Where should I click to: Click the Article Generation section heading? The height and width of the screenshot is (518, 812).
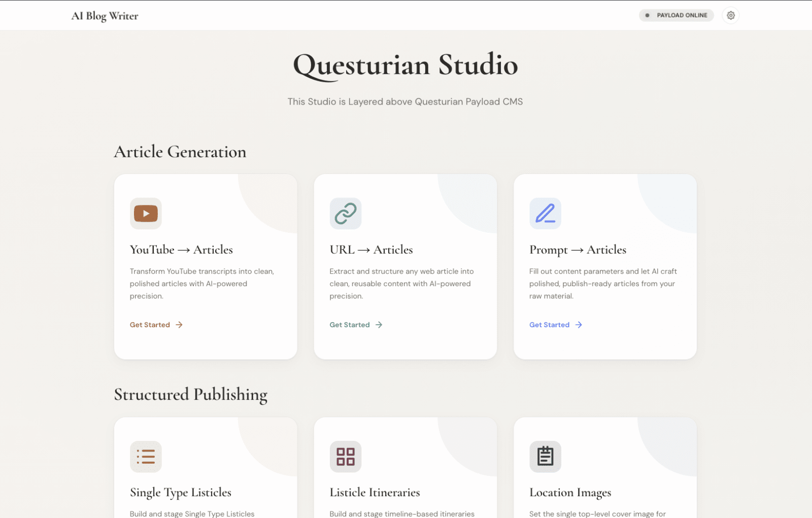(180, 152)
